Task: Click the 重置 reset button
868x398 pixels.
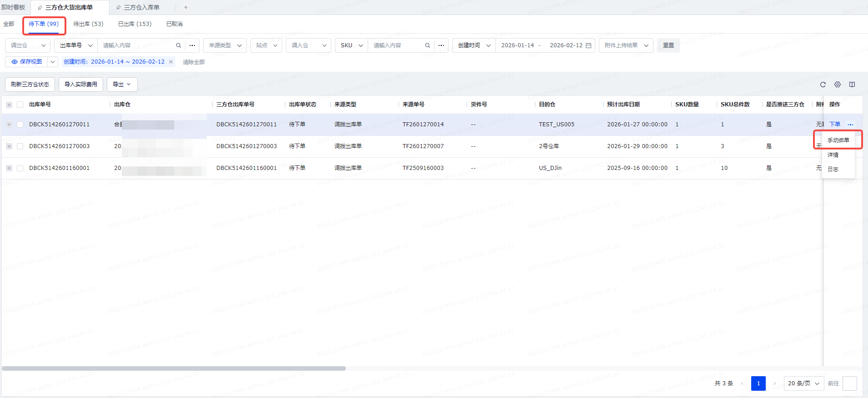Action: tap(668, 45)
